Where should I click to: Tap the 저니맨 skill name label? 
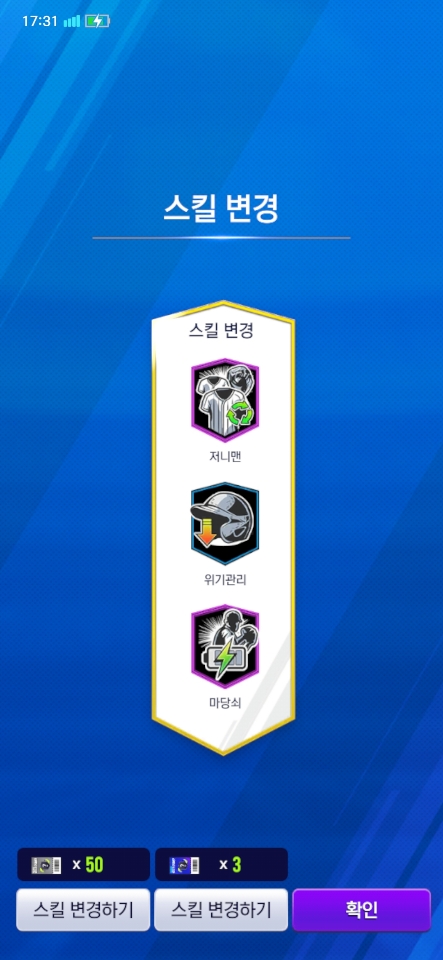click(225, 456)
